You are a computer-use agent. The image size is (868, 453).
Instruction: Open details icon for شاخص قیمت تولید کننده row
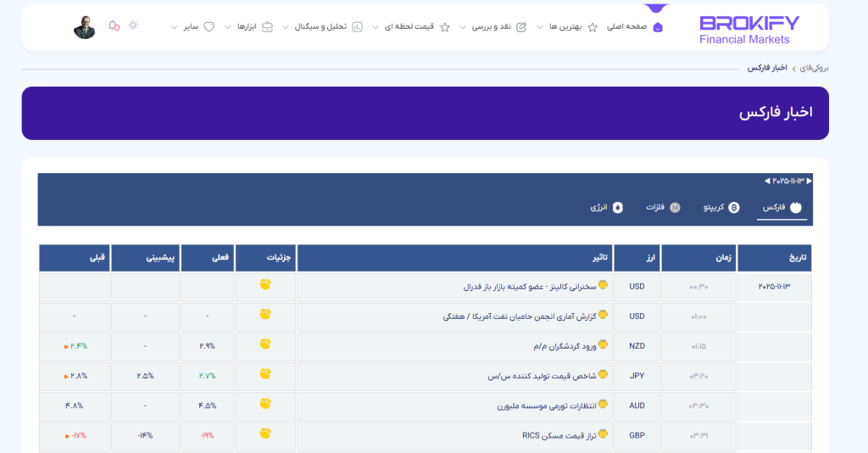tap(265, 374)
